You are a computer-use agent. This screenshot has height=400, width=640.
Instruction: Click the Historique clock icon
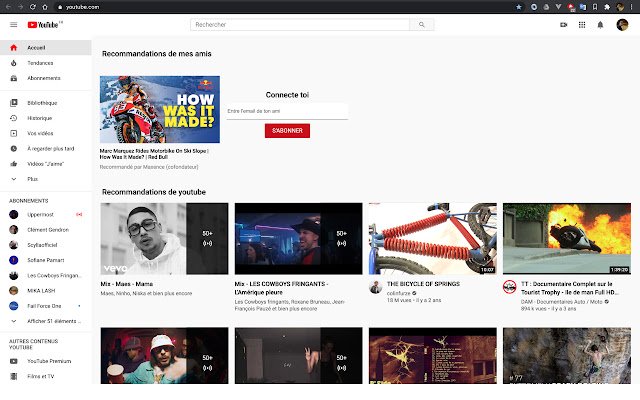point(13,118)
